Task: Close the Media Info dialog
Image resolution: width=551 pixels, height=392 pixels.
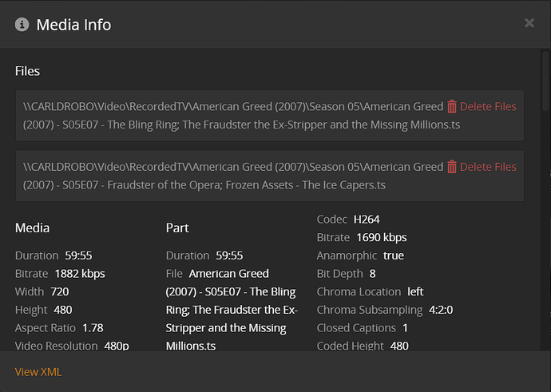Action: coord(529,23)
